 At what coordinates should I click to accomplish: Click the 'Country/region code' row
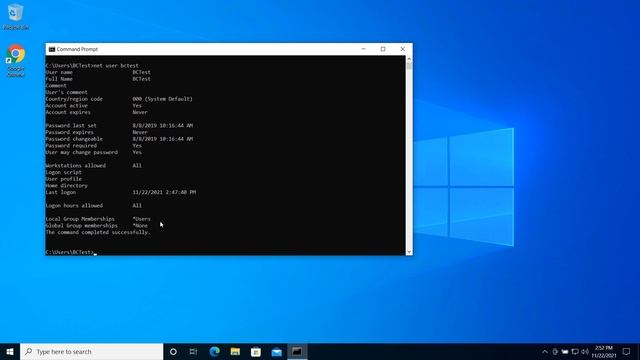click(119, 99)
